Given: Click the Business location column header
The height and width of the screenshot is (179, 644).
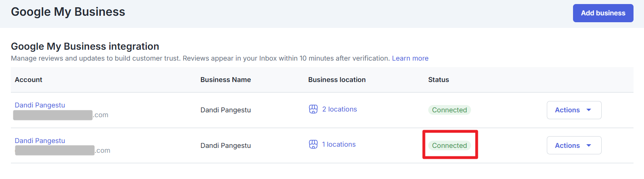Looking at the screenshot, I should (337, 80).
